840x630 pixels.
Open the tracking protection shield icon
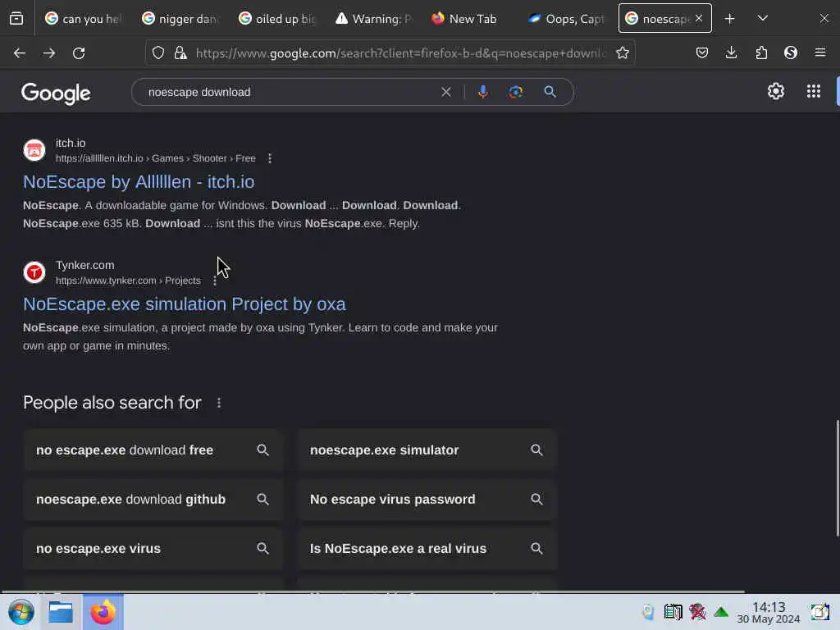[158, 52]
